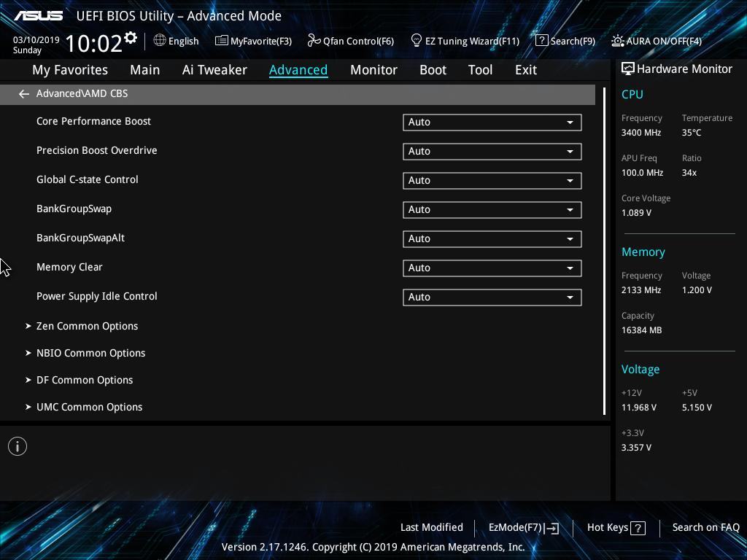Click the Search question mark icon

[541, 41]
